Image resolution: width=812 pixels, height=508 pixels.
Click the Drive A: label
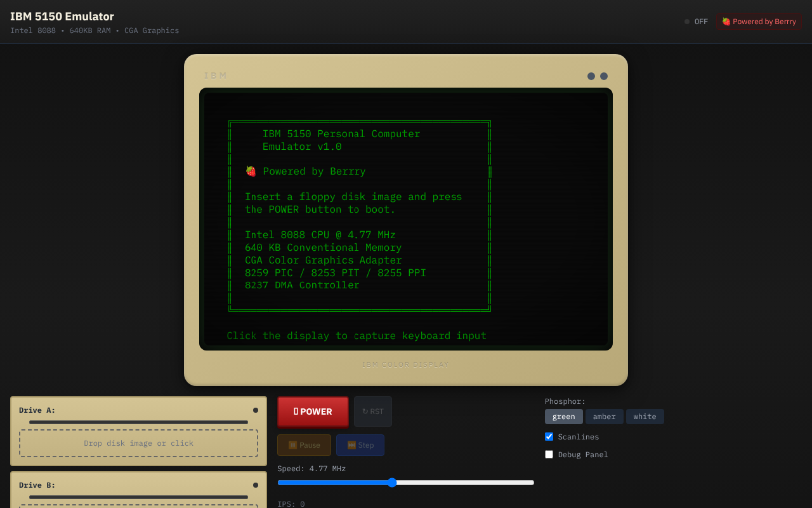pos(37,410)
